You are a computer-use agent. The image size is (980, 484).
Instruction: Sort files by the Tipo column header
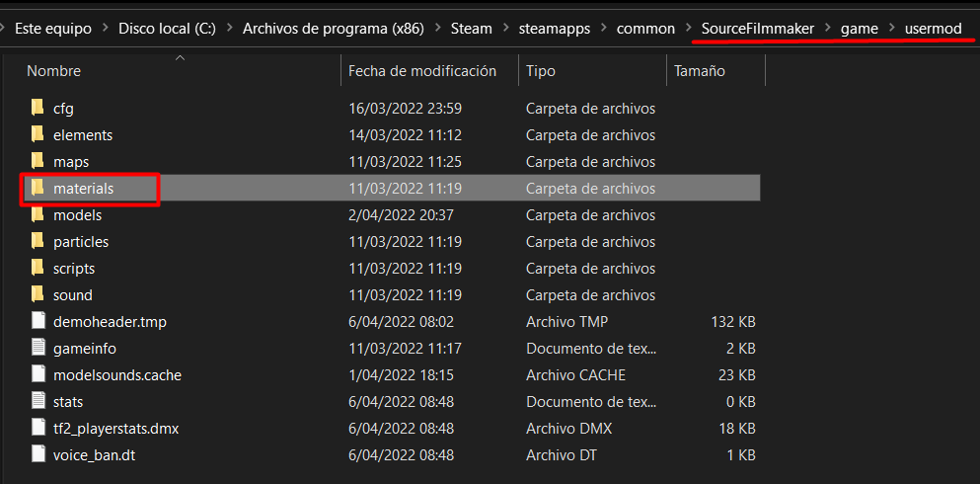click(541, 71)
